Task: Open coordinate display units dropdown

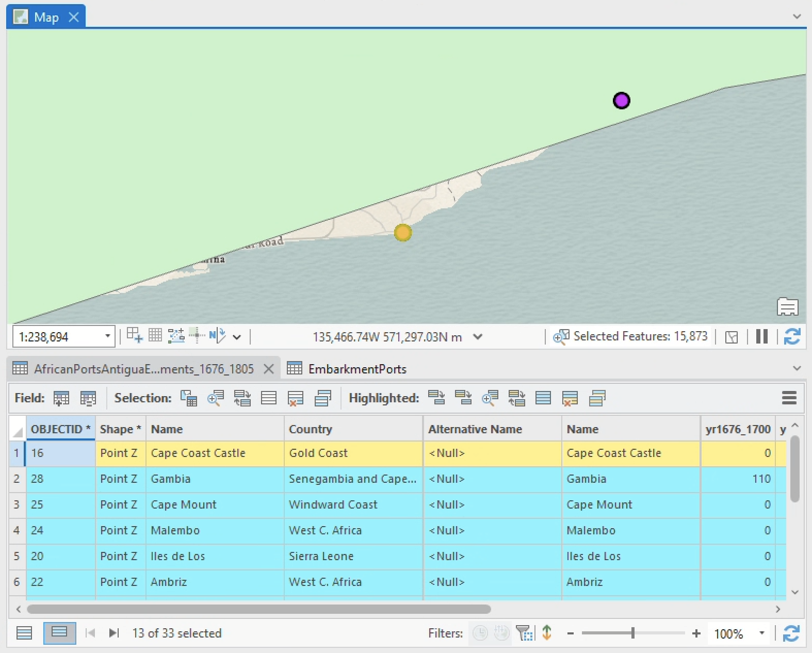Action: [478, 337]
